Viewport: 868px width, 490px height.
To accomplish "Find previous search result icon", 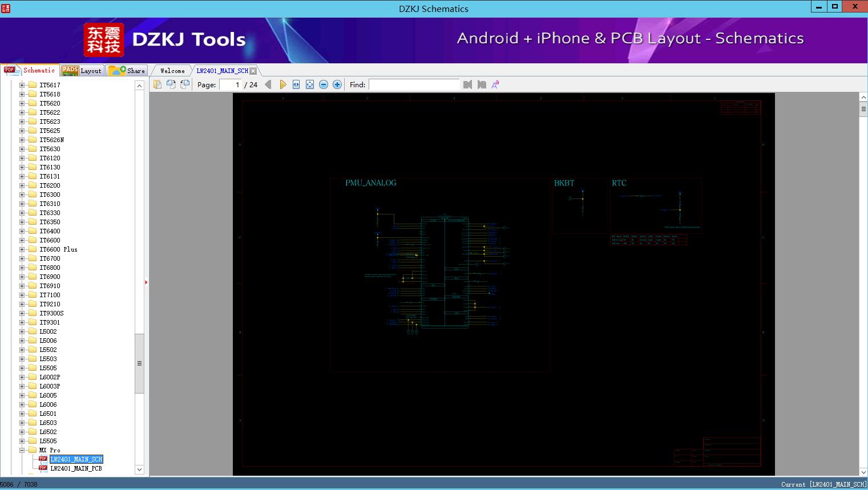I will point(467,84).
